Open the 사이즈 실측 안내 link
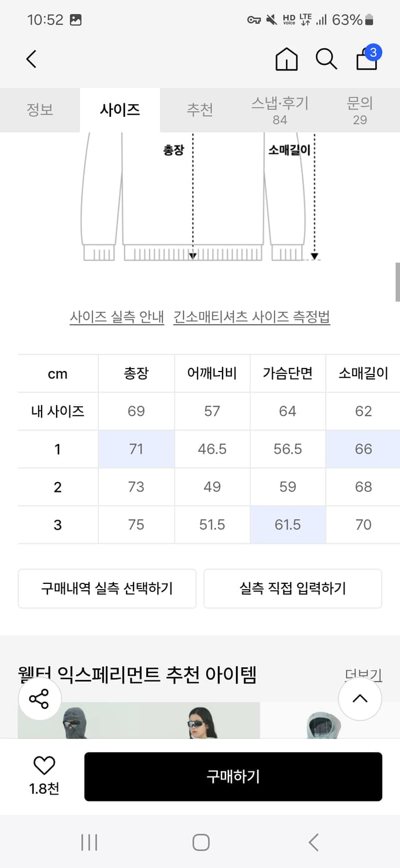This screenshot has height=868, width=400. [x=117, y=318]
